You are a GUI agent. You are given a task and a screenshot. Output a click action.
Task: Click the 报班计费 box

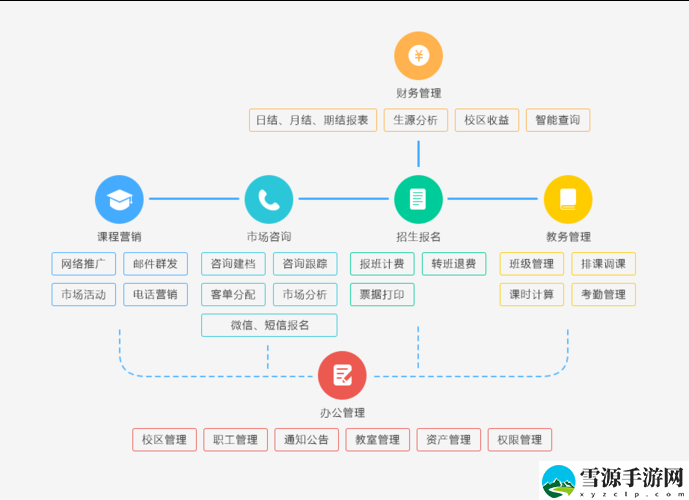click(x=382, y=264)
